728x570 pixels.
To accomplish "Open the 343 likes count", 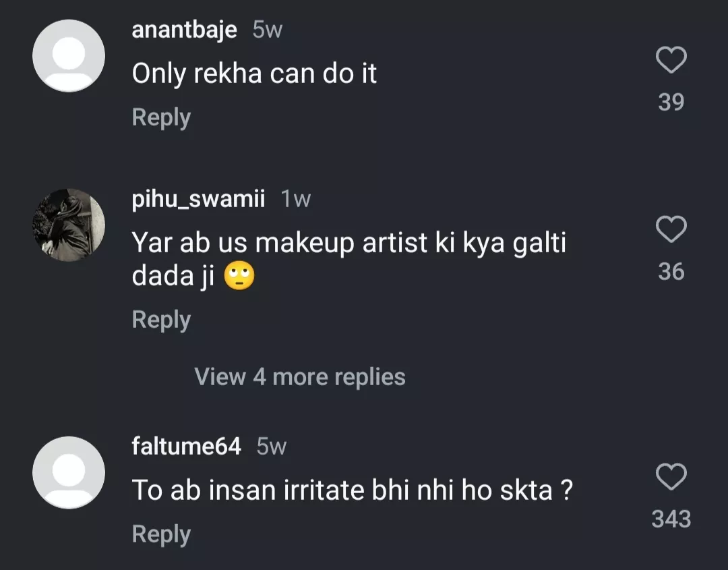I will click(671, 519).
